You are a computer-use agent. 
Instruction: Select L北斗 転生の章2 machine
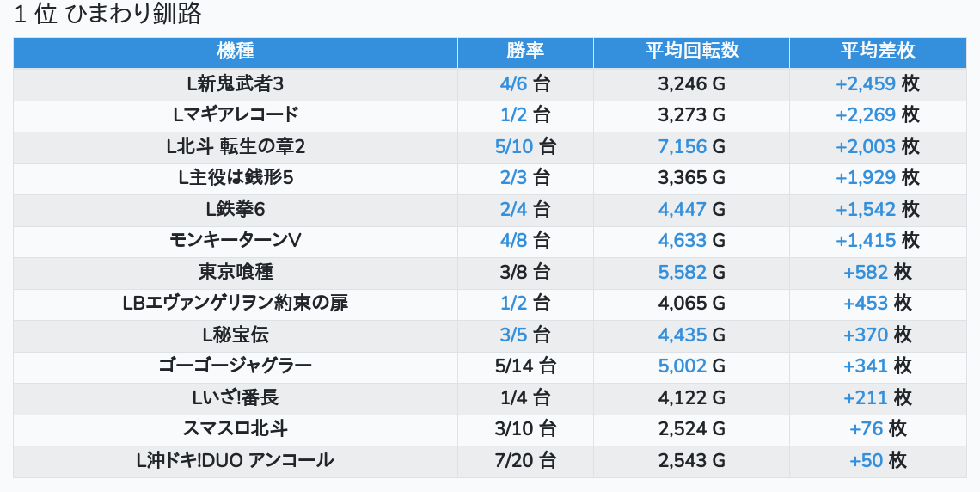tap(236, 147)
